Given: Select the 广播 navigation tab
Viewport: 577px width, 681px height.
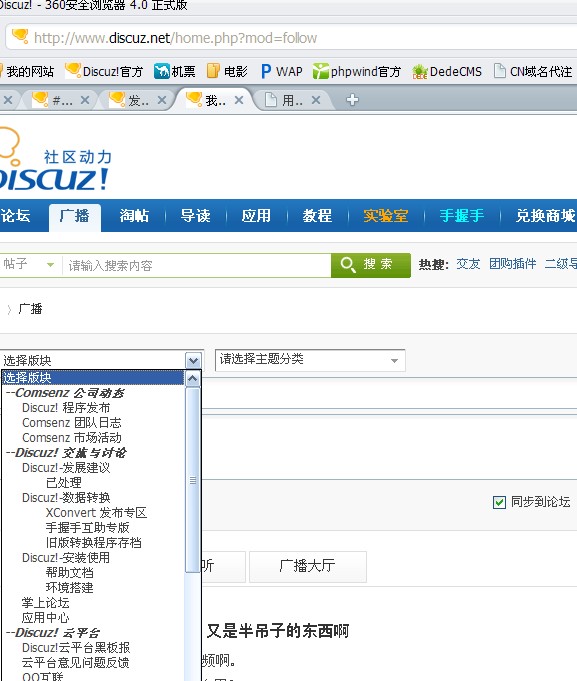Looking at the screenshot, I should [x=75, y=216].
